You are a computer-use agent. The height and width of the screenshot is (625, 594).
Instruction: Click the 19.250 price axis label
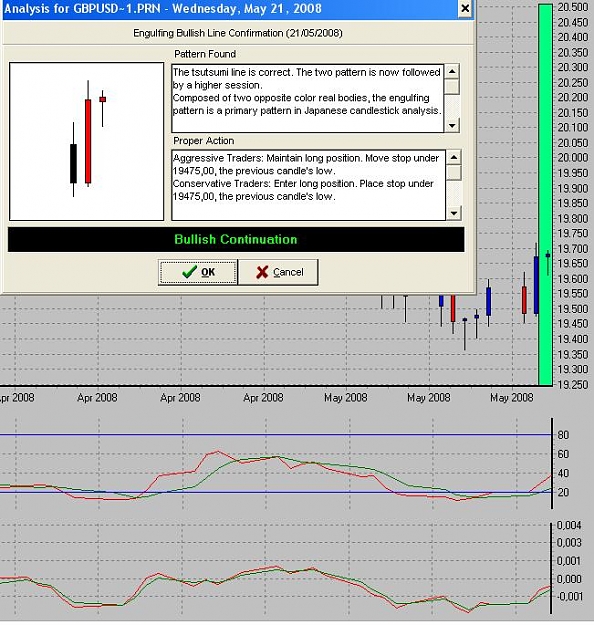pyautogui.click(x=573, y=385)
